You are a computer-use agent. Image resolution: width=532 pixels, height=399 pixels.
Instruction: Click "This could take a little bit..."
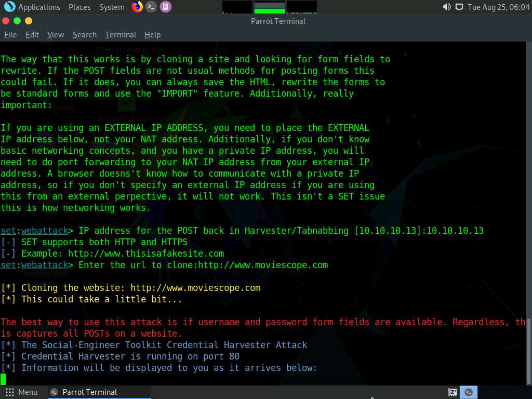coord(101,299)
